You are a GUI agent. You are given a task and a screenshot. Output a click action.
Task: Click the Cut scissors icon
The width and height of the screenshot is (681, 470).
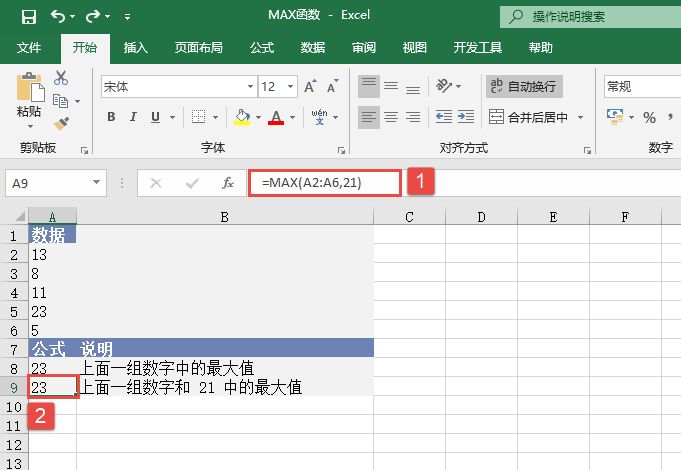[61, 78]
